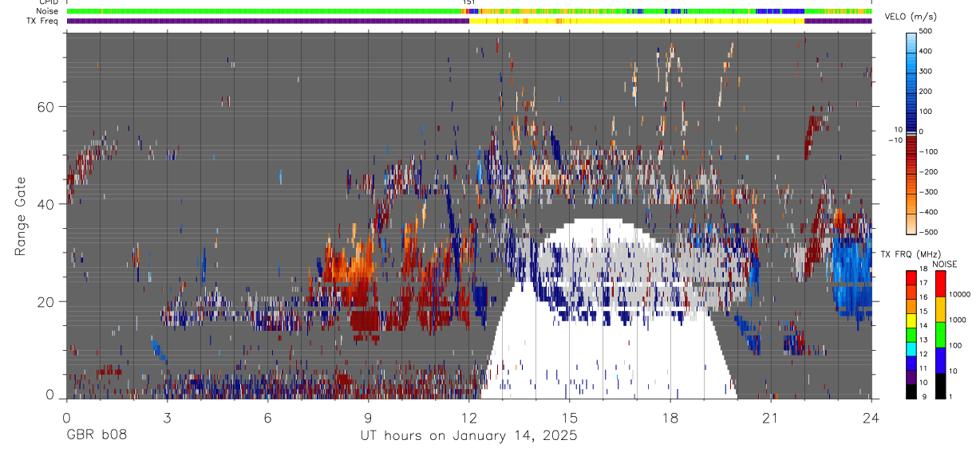The image size is (980, 452).
Task: Click the 'Noise' row label at top left
Action: point(48,11)
